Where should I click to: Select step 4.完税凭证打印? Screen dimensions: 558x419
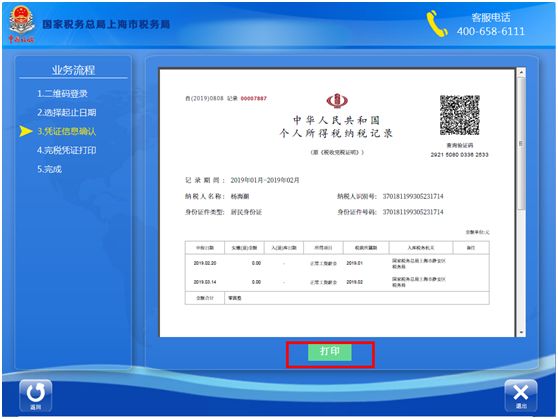tap(67, 150)
